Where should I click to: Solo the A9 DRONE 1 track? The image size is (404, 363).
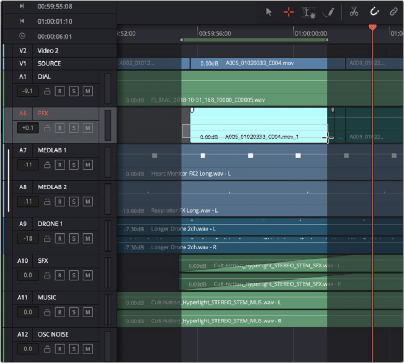[74, 238]
